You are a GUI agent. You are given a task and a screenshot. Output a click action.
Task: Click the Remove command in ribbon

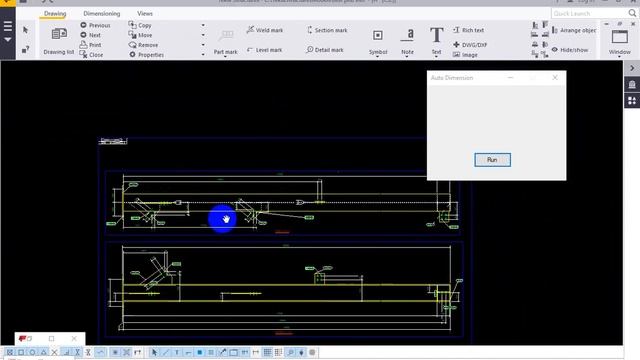pos(143,45)
